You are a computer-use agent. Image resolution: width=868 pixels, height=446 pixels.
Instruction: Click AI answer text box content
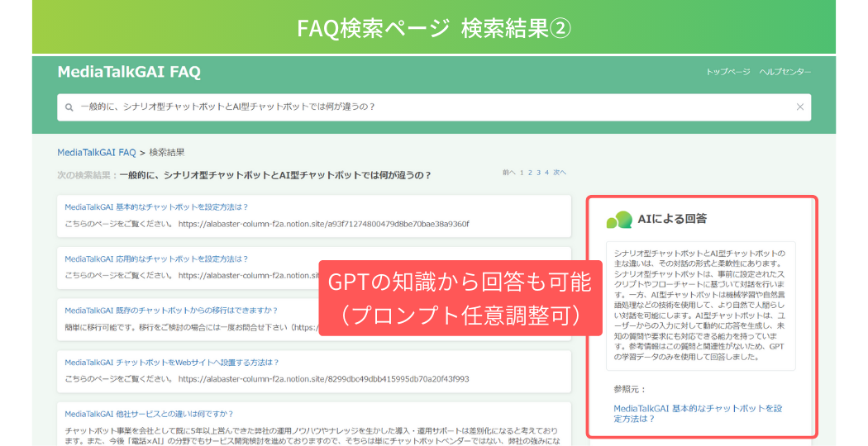(700, 306)
